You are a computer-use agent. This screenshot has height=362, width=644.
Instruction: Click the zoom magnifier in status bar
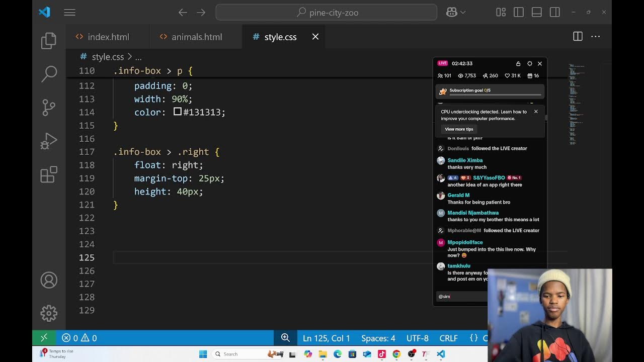pyautogui.click(x=285, y=338)
